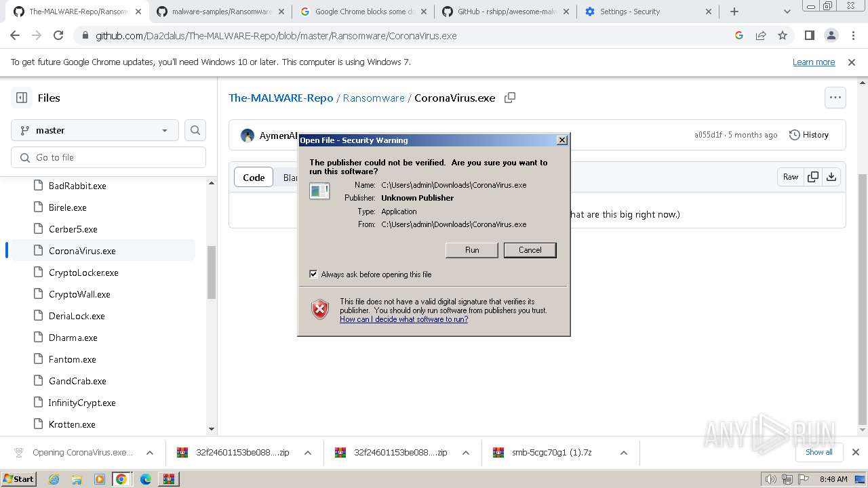Image resolution: width=868 pixels, height=488 pixels.
Task: Open Microsoft Edge from taskbar
Action: 145,479
